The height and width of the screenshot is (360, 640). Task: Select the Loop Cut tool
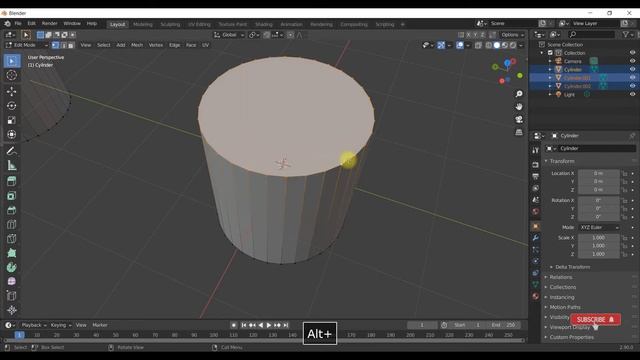pos(12,224)
